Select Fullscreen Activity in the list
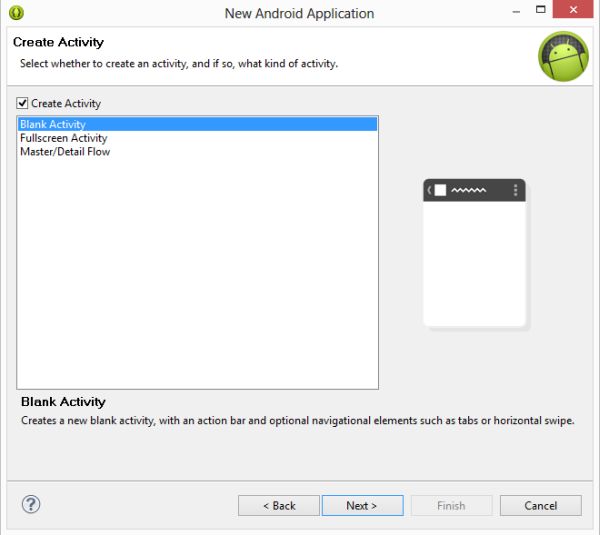600x535 pixels. [x=197, y=138]
